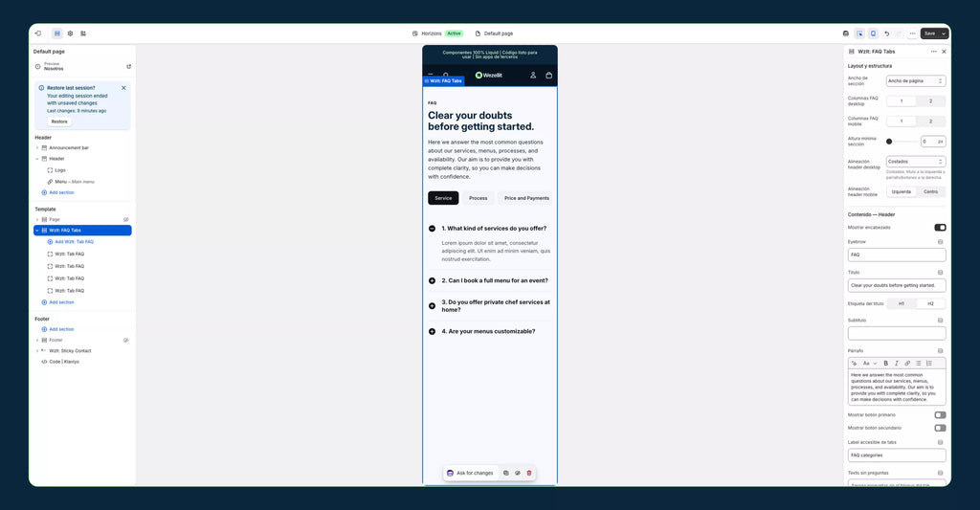Select Menu – Main menu block
980x510 pixels.
point(75,181)
